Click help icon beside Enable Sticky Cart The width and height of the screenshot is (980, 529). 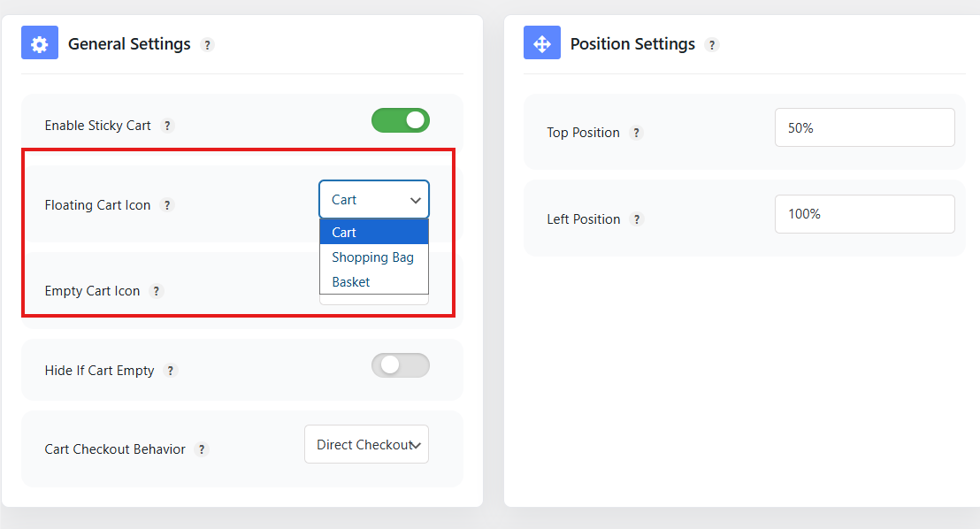click(167, 126)
